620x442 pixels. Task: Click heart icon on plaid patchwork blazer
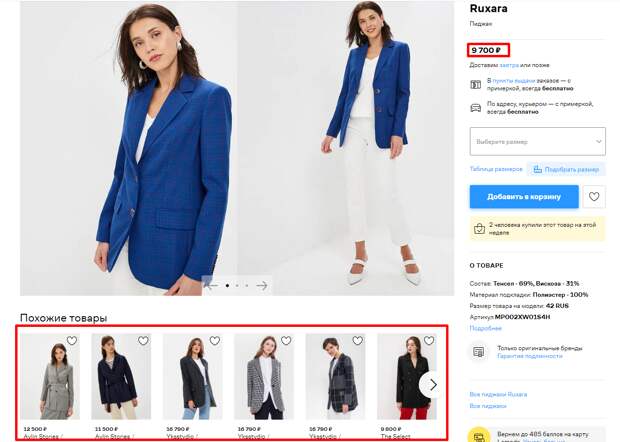point(357,340)
